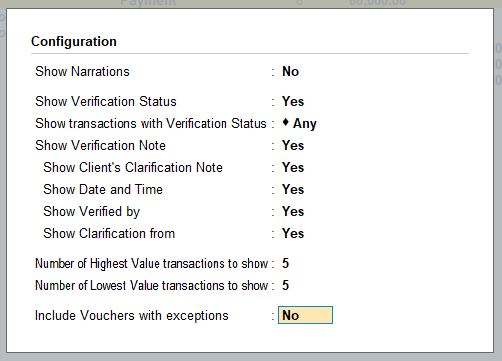The image size is (502, 361).
Task: Click the Show transactions with Verification Status label
Action: tap(151, 123)
